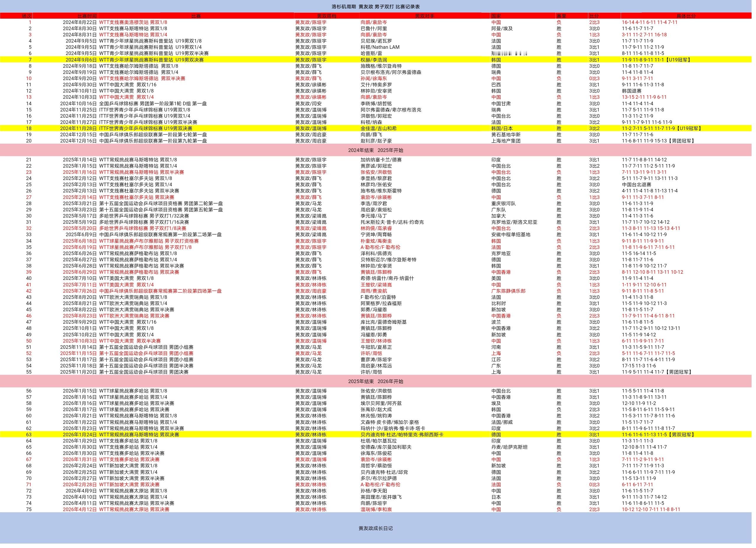Viewport: 756px width, 548px height.
Task: Select the '场次' column header
Action: [x=27, y=16]
